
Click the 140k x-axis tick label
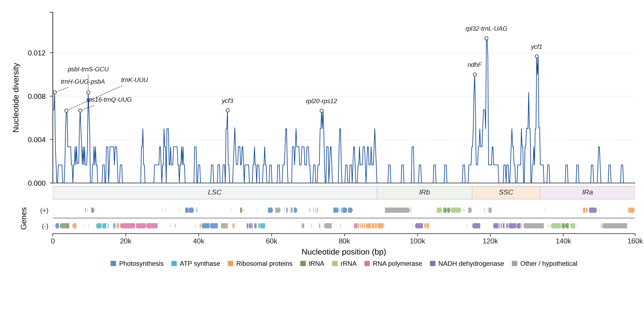(563, 241)
